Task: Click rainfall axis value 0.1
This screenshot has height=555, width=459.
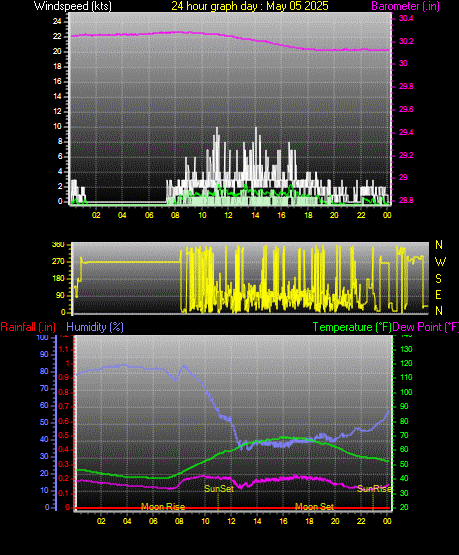Action: tap(63, 493)
